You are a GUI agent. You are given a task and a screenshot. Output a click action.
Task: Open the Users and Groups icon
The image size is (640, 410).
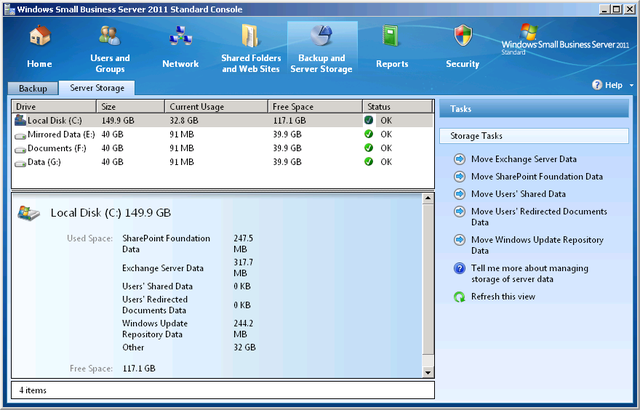point(110,35)
